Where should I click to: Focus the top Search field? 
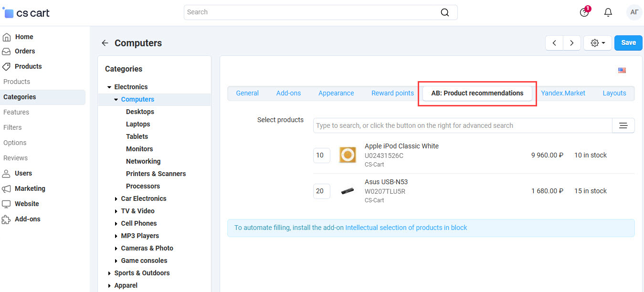click(x=320, y=12)
